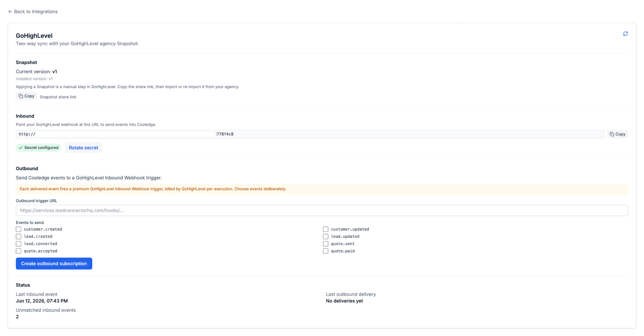This screenshot has width=644, height=336.
Task: Click the 'Events to send' label
Action: coord(30,223)
